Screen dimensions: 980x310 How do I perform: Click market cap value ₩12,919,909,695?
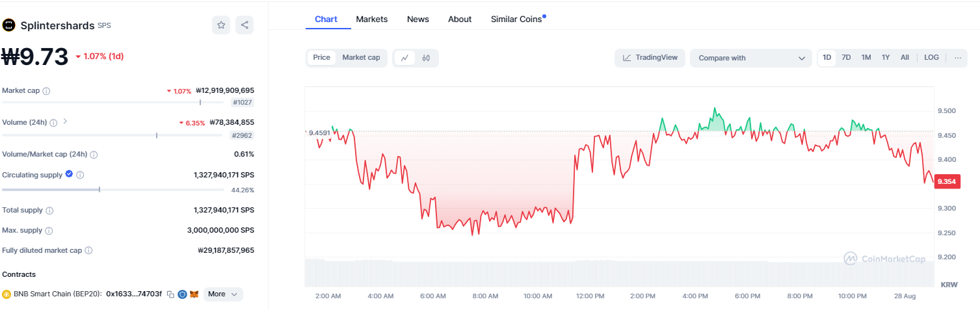[x=225, y=91]
